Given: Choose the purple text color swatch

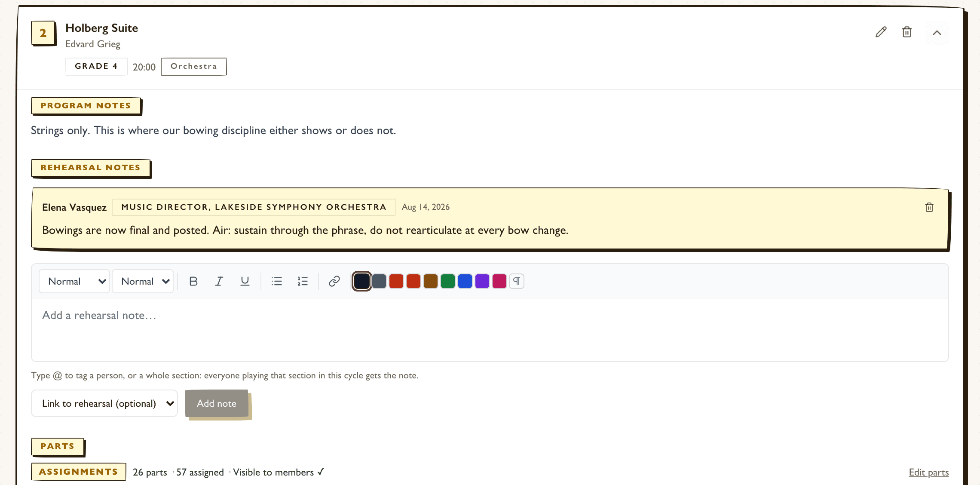Looking at the screenshot, I should point(482,281).
